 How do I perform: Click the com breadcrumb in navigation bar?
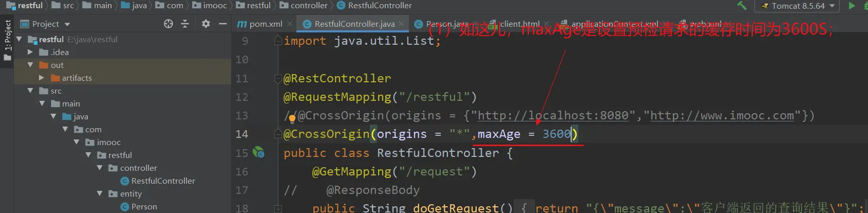[x=169, y=6]
